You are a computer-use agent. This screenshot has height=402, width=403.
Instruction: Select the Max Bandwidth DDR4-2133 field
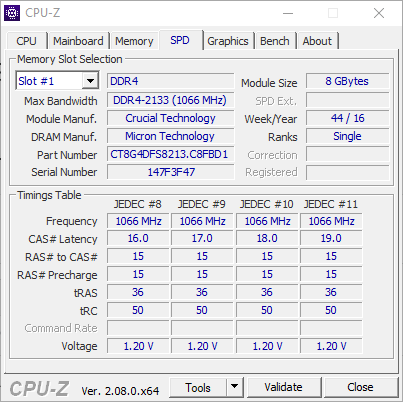tap(170, 100)
